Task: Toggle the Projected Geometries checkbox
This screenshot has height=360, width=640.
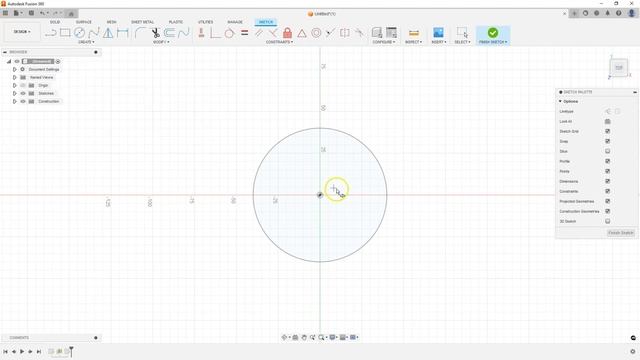Action: 607,201
